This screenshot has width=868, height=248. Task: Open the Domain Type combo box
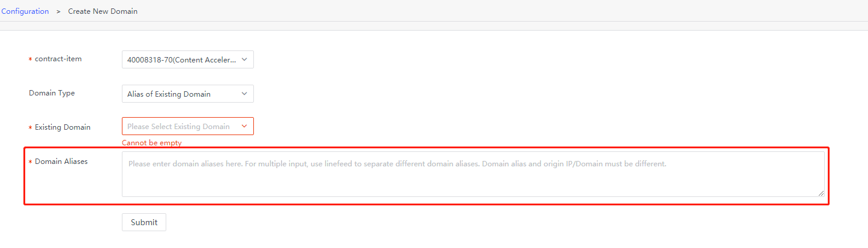[x=182, y=94]
